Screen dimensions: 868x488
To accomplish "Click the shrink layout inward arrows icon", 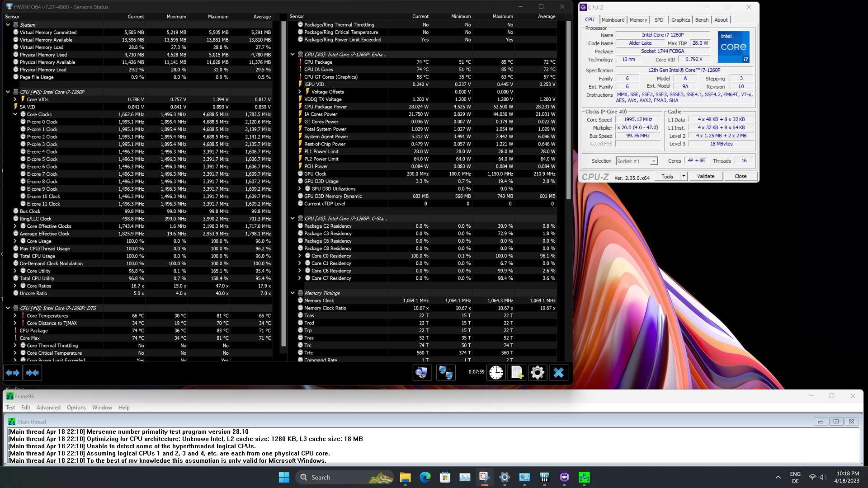I will 33,372.
